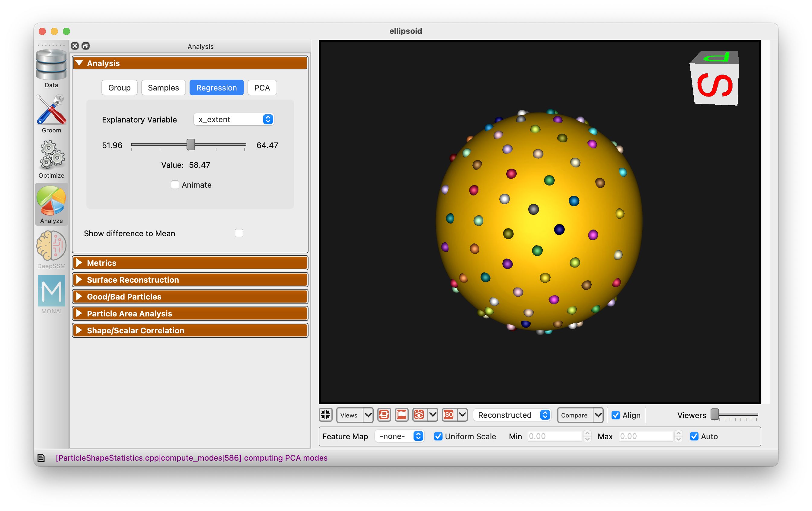The width and height of the screenshot is (812, 511).
Task: Enable the Animate checkbox
Action: click(x=175, y=185)
